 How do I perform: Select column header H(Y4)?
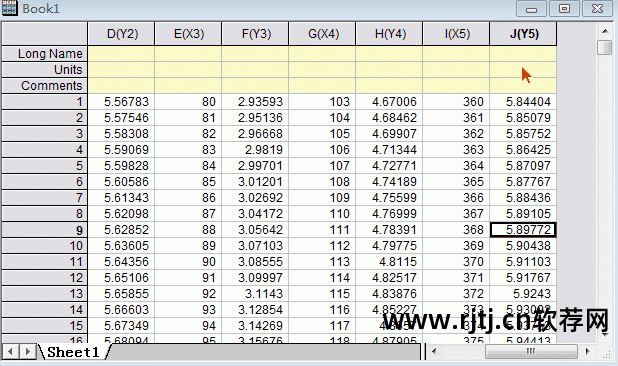(x=389, y=34)
